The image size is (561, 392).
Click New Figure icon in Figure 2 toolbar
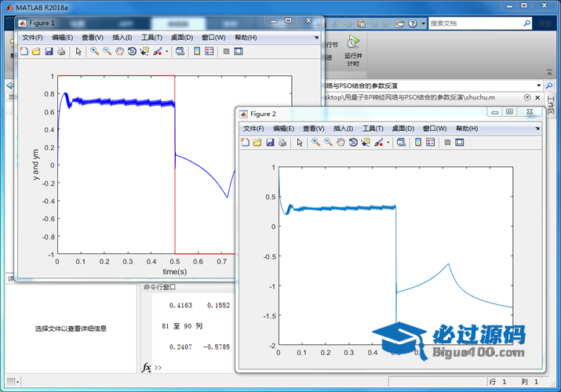click(x=246, y=143)
